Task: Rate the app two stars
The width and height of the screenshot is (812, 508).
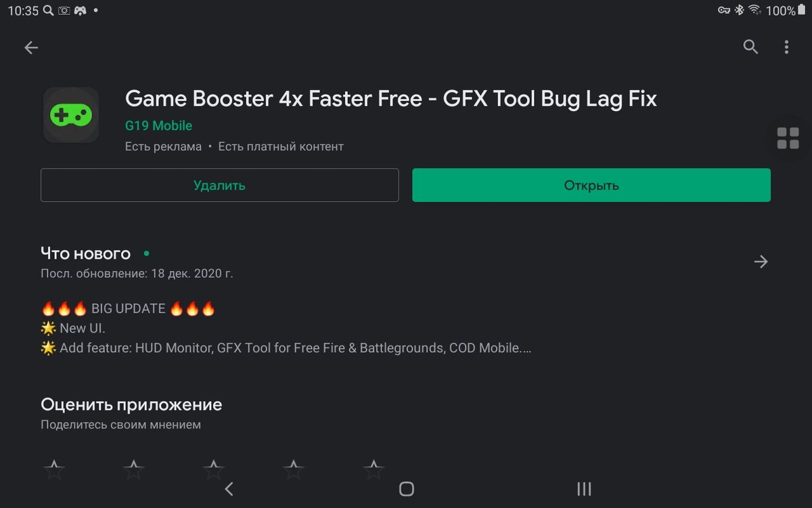Action: click(134, 469)
